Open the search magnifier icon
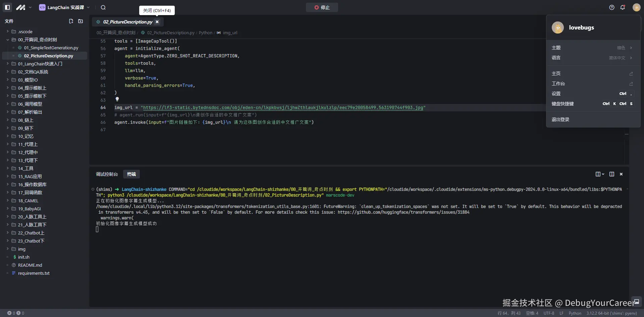Viewport: 644px width, 317px height. coord(103,7)
